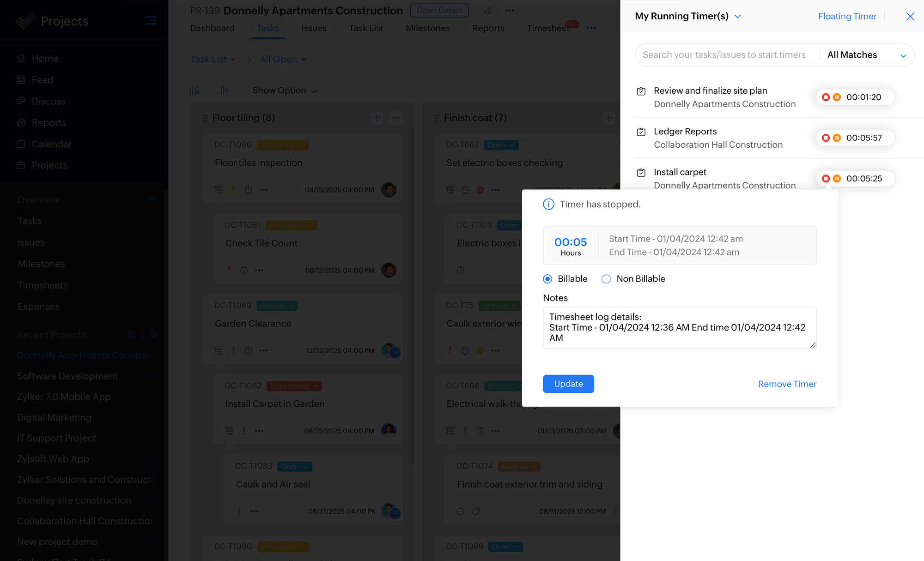
Task: Click inside the Notes text area
Action: (679, 327)
